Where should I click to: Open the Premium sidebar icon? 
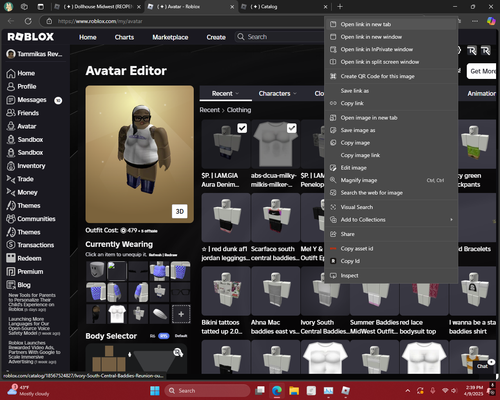point(11,272)
